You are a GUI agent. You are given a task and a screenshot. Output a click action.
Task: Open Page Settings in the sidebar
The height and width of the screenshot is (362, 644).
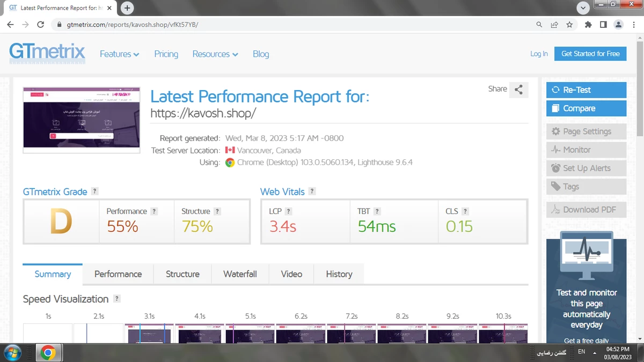[586, 131]
